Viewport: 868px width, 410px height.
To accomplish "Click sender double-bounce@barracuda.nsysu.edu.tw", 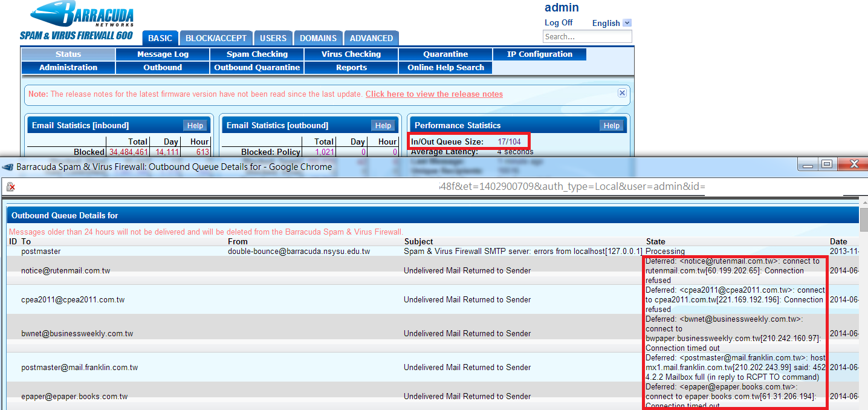I will click(x=299, y=251).
